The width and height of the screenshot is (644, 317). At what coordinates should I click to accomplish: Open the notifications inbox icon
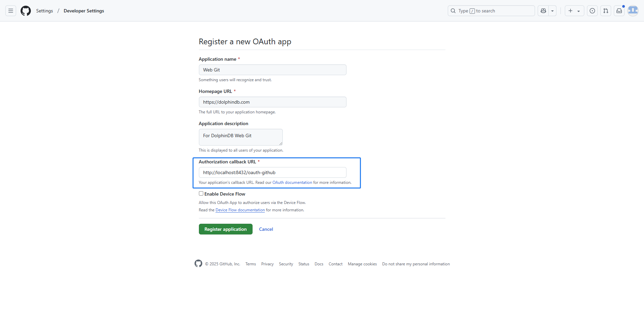(x=619, y=11)
